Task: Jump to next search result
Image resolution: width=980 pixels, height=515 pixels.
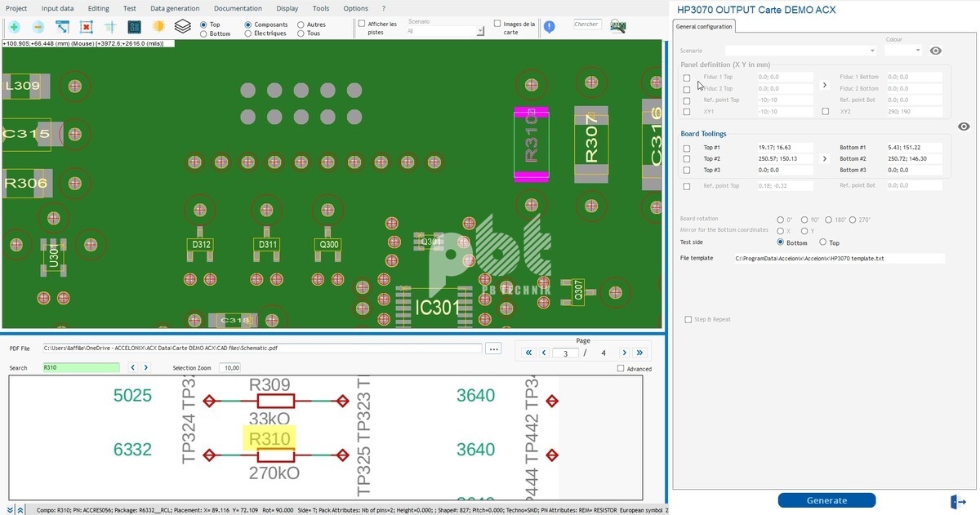Action: [145, 368]
